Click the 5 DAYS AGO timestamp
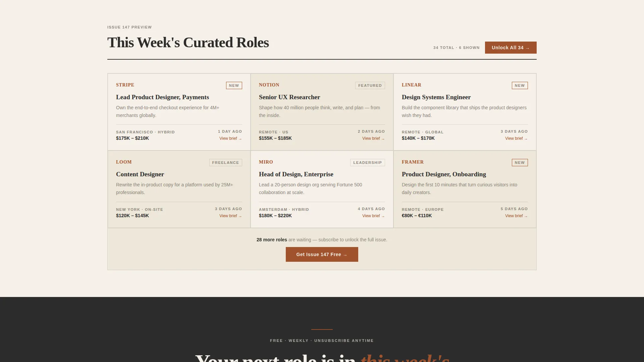 [514, 209]
